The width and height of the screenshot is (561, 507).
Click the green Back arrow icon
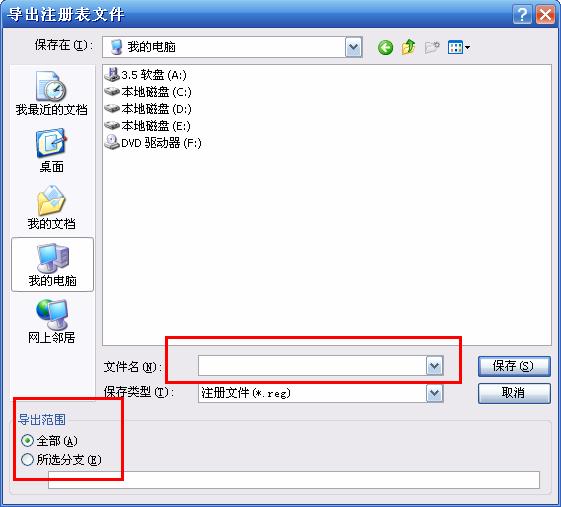coord(385,47)
